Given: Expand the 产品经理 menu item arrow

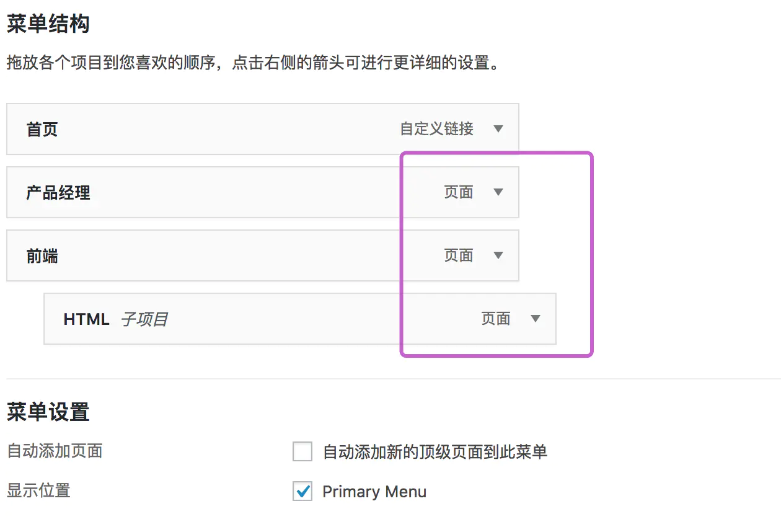Looking at the screenshot, I should tap(498, 192).
